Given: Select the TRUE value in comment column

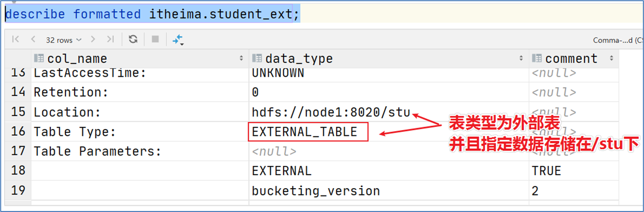Looking at the screenshot, I should click(573, 171).
